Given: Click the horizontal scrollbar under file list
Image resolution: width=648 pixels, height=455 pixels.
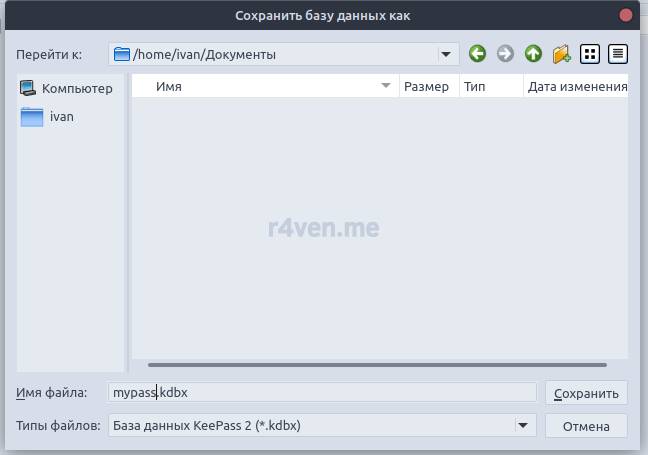Looking at the screenshot, I should pyautogui.click(x=376, y=364).
